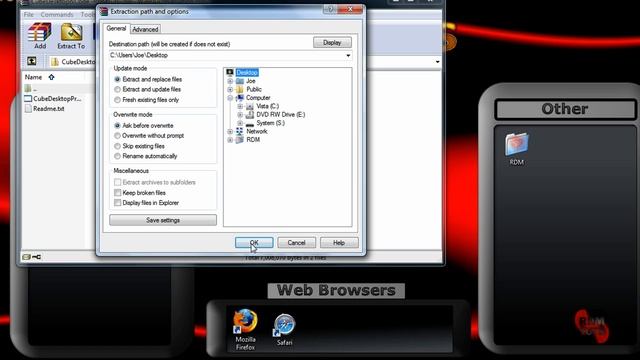Close the Extraction path and options dialog
Screen dimensions: 640x360
(x=350, y=9)
